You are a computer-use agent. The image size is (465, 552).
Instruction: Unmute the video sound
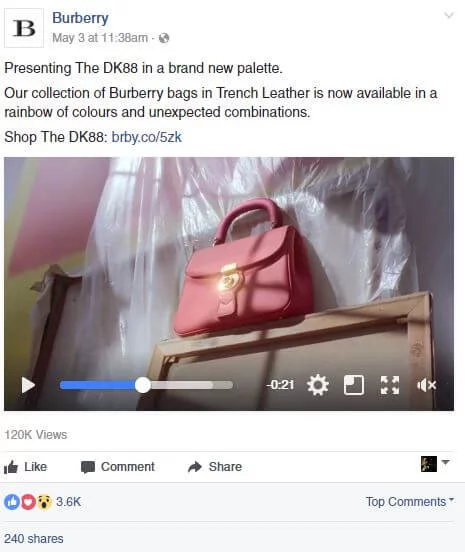[x=427, y=385]
